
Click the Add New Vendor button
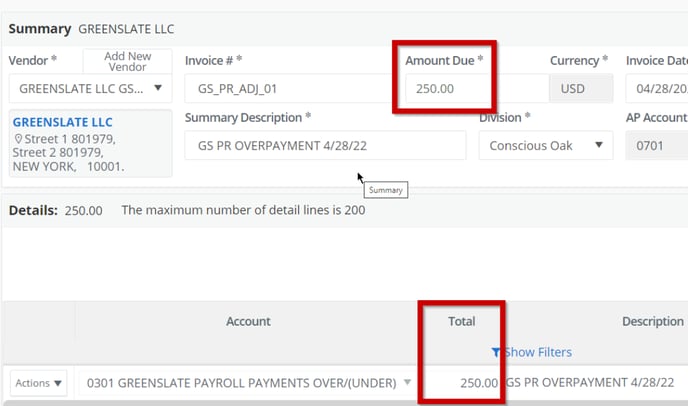(x=127, y=61)
